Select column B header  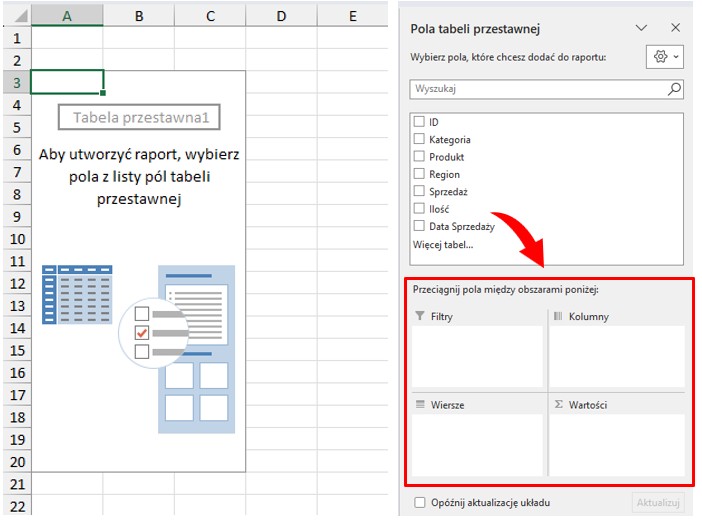pos(139,16)
